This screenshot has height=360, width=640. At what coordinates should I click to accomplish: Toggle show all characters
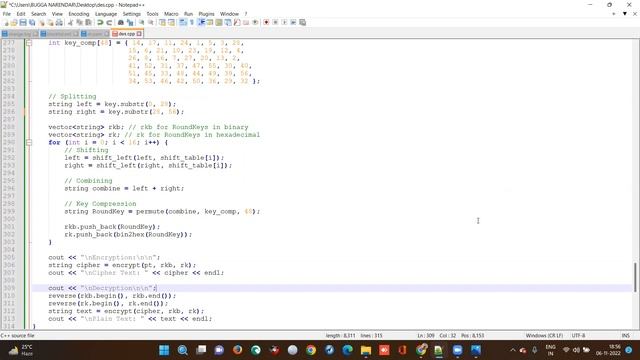(x=191, y=22)
